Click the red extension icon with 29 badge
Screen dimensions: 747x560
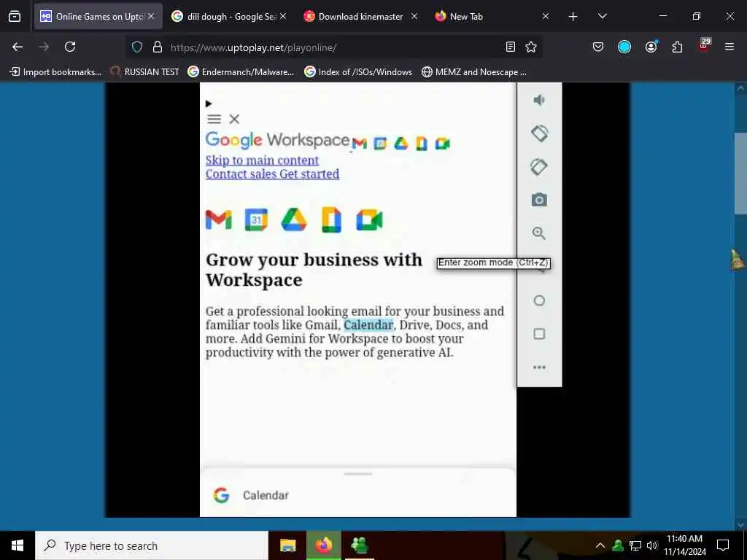click(x=704, y=46)
